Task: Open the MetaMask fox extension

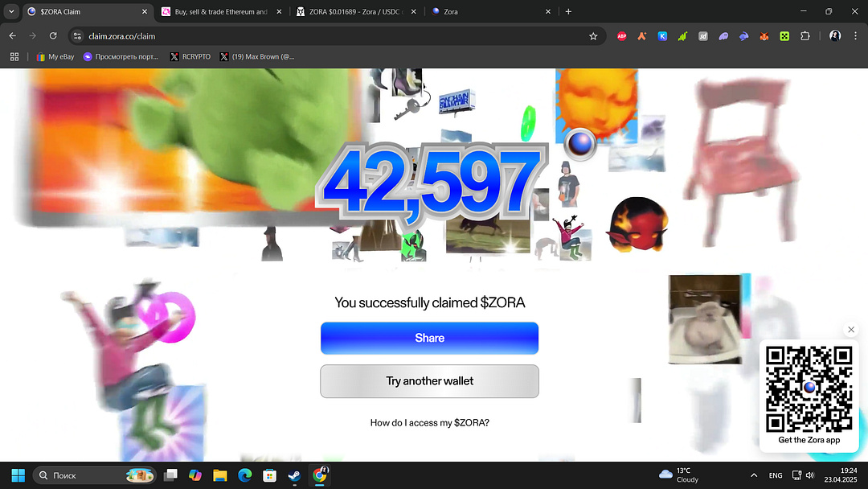Action: [764, 36]
